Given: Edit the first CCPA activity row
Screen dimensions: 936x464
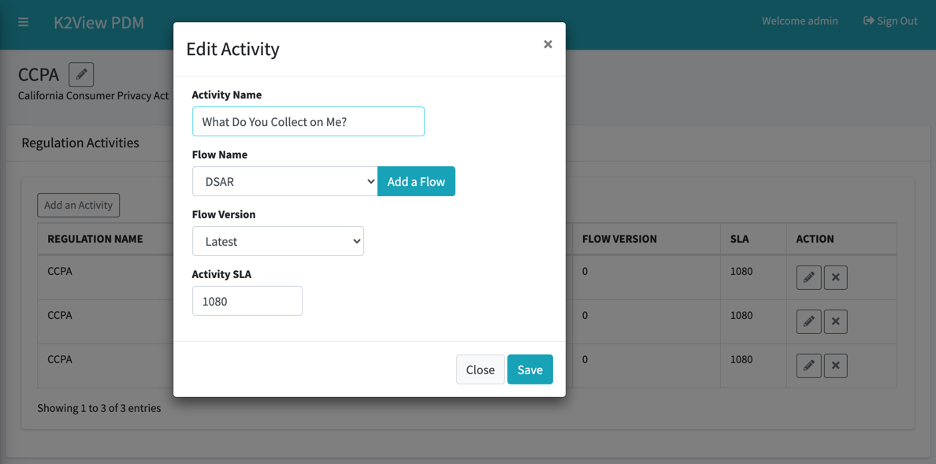Looking at the screenshot, I should pos(809,278).
